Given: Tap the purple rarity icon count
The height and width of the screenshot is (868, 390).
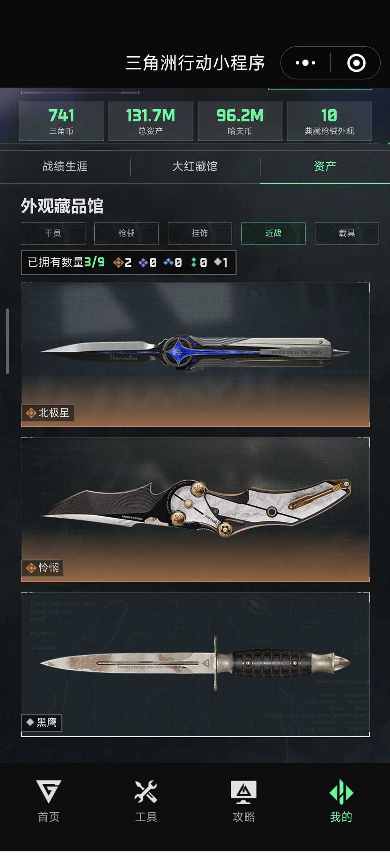Looking at the screenshot, I should tap(147, 262).
